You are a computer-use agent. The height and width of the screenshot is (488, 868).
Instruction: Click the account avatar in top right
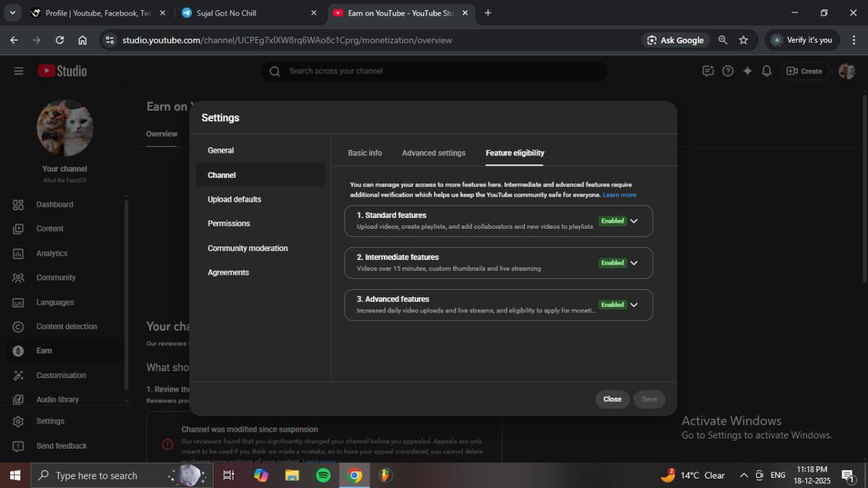(846, 71)
